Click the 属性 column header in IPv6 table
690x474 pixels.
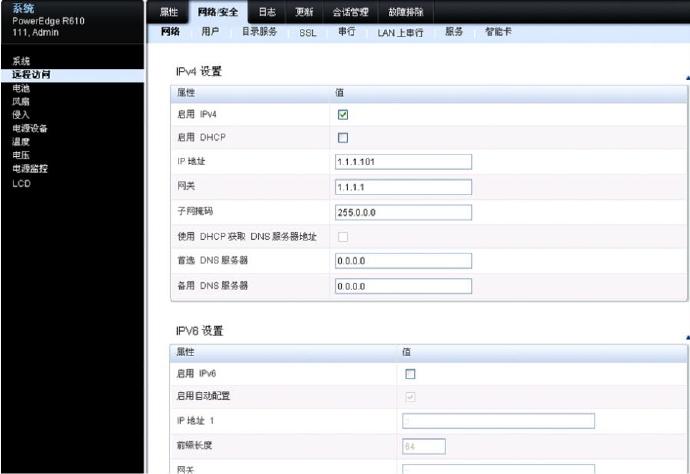coord(185,352)
